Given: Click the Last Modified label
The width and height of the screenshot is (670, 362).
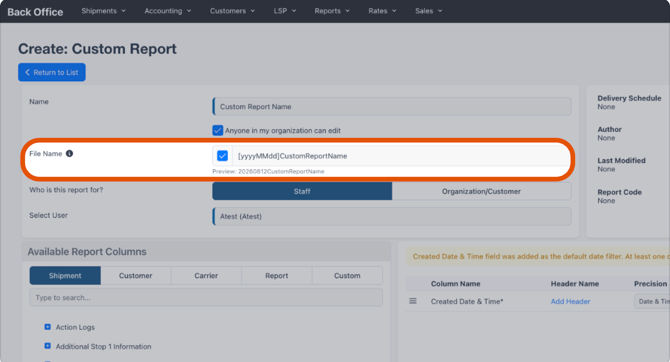Looking at the screenshot, I should (621, 160).
